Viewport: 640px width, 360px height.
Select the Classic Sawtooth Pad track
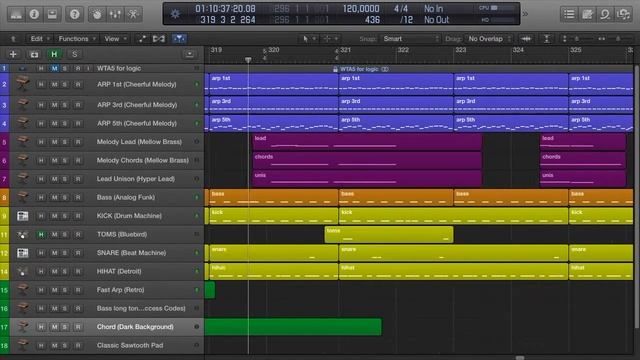pos(130,345)
